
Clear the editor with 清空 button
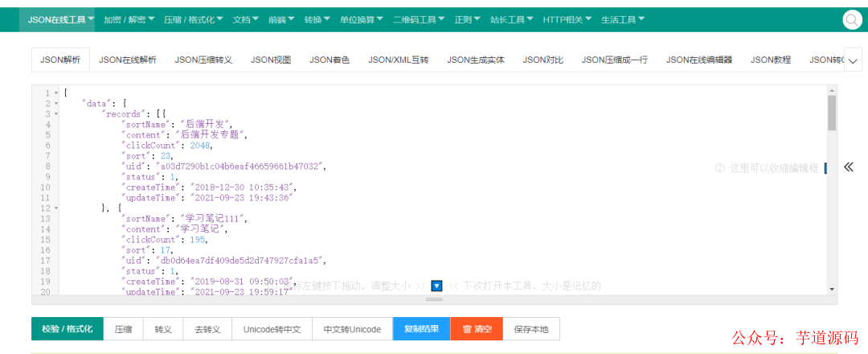[477, 329]
